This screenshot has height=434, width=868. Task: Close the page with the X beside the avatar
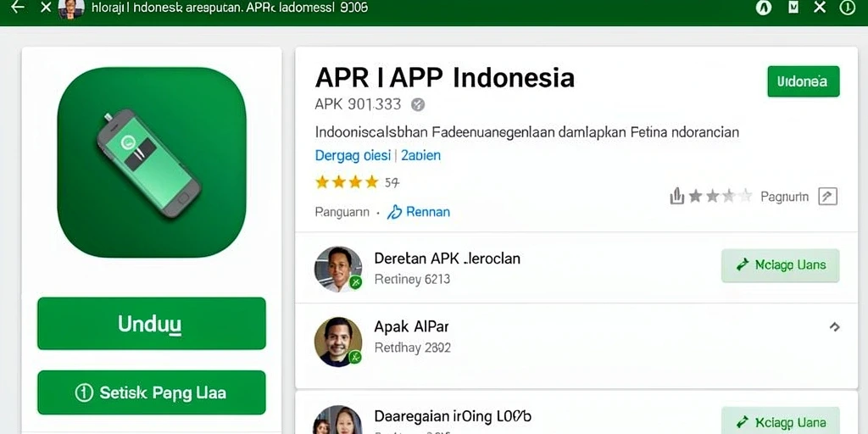click(46, 7)
